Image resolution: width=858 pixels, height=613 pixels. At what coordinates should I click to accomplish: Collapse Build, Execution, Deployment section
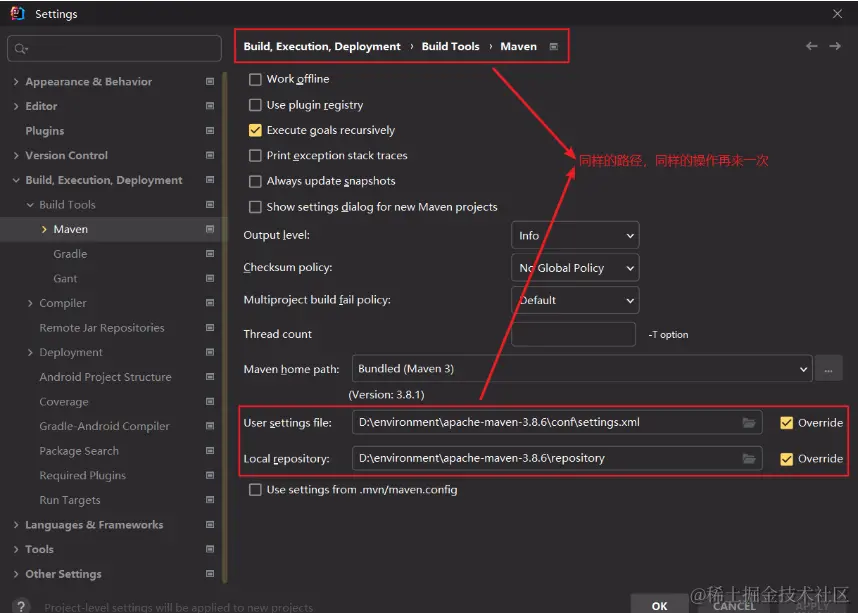[x=16, y=180]
